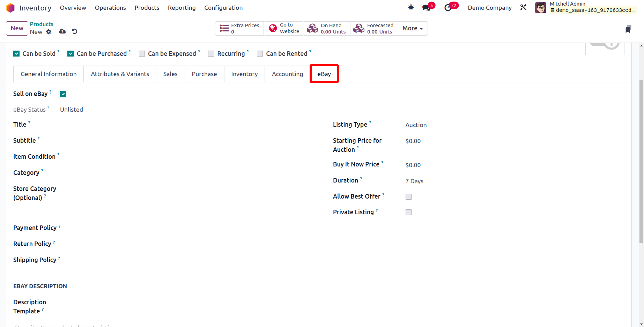Go back to Products breadcrumb link

[42, 24]
